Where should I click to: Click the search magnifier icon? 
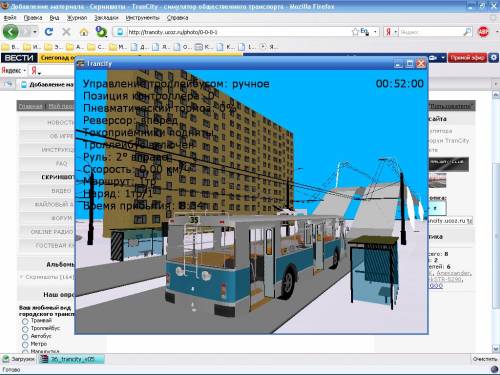(467, 32)
